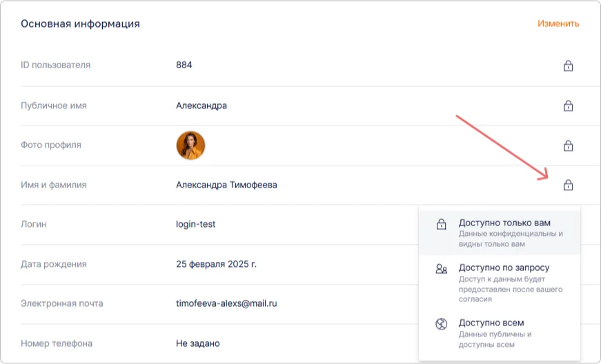This screenshot has height=364, width=601.
Task: Click the Основная информация heading
Action: point(80,23)
